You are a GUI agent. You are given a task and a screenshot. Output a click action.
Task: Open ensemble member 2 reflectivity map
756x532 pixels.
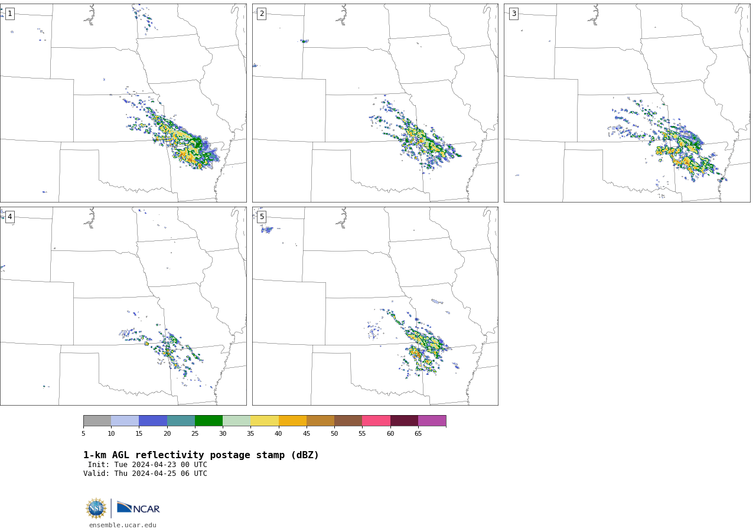[375, 103]
